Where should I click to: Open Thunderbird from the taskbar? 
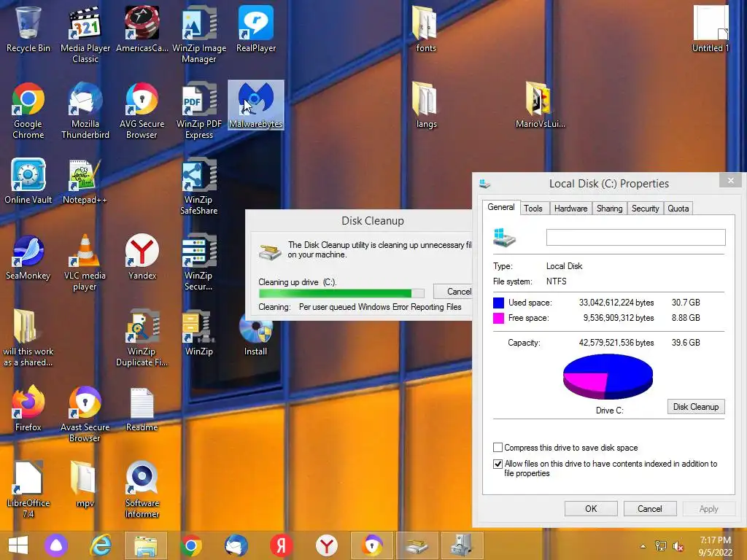[236, 545]
